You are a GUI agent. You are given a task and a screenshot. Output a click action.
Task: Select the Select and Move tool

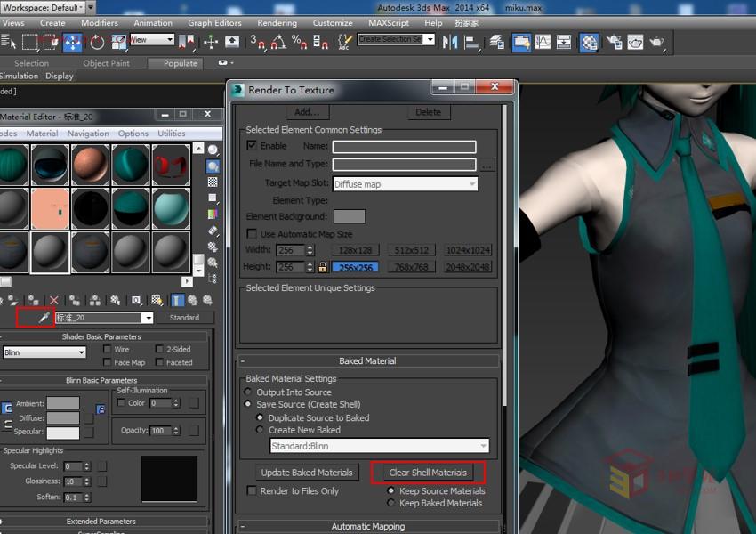(73, 42)
